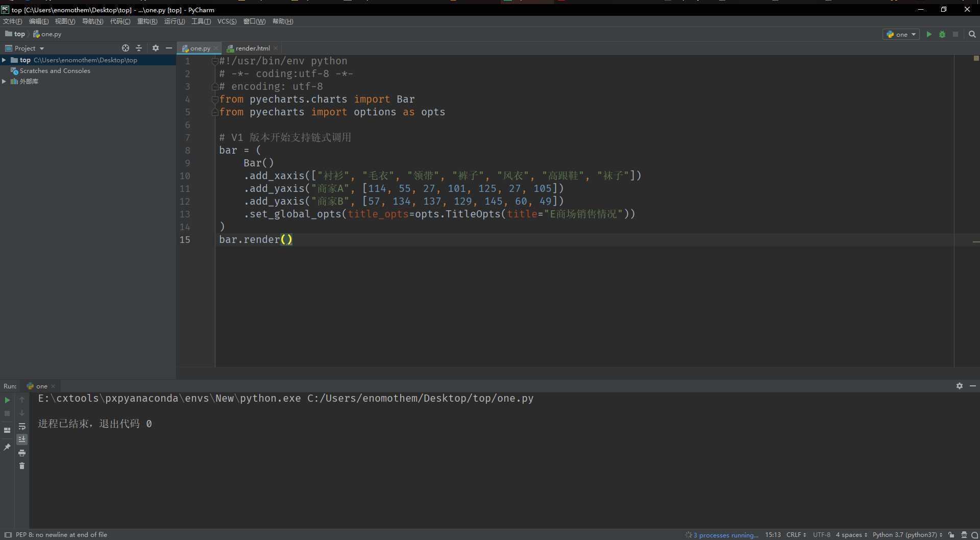Open the VCS(S) menu

[x=227, y=21]
